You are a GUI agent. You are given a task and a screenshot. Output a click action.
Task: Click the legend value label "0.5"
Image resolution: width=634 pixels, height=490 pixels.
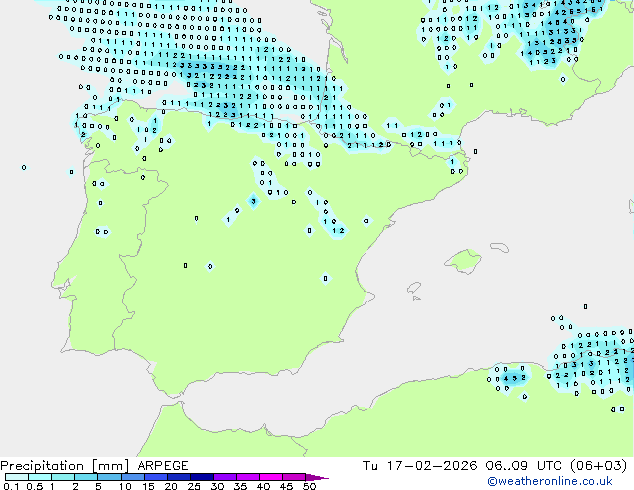pyautogui.click(x=34, y=486)
